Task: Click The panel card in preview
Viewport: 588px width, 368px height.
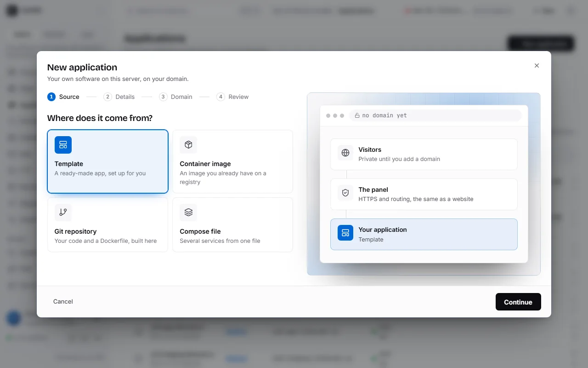Action: click(424, 194)
